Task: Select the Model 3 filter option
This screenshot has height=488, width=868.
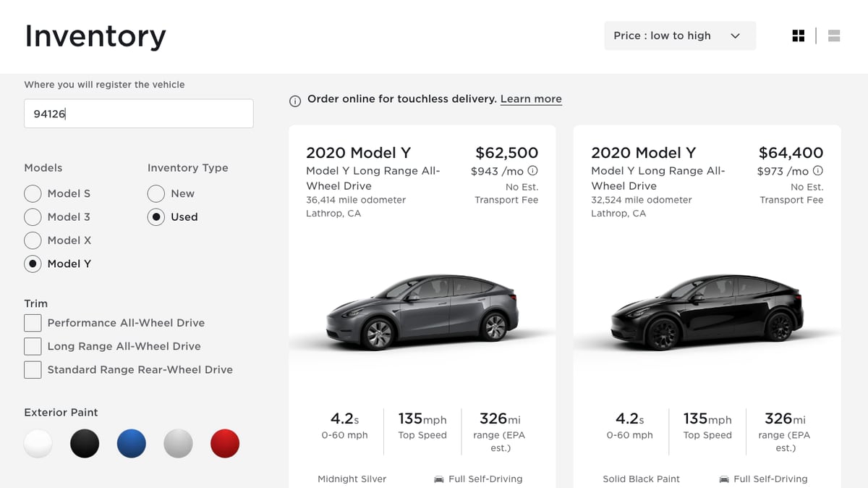Action: point(33,216)
